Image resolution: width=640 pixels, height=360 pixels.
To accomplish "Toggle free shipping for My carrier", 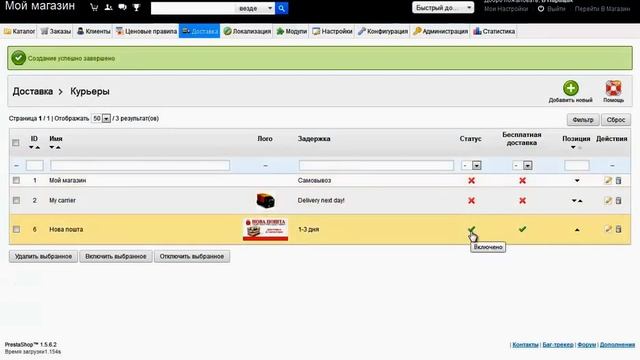I will coord(522,200).
